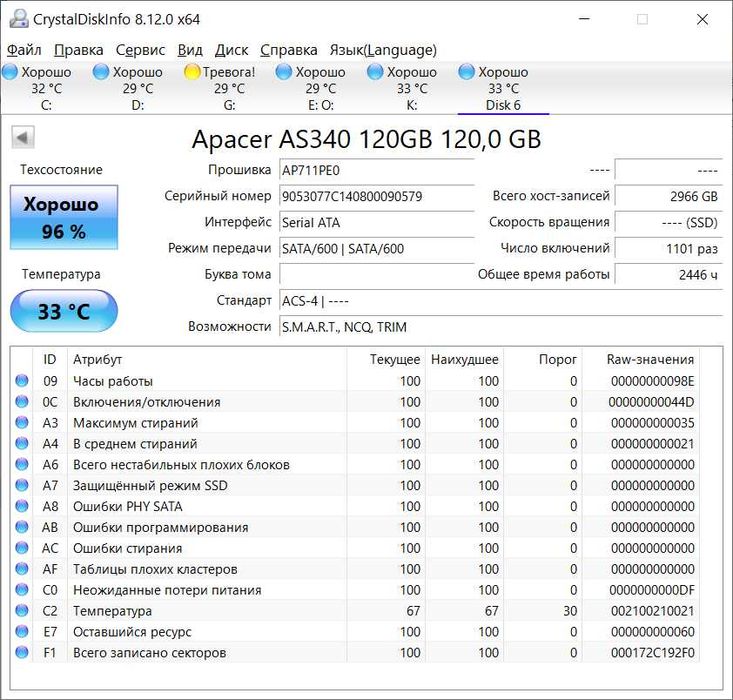
Task: Click the 33 °C temperature button
Action: click(64, 311)
